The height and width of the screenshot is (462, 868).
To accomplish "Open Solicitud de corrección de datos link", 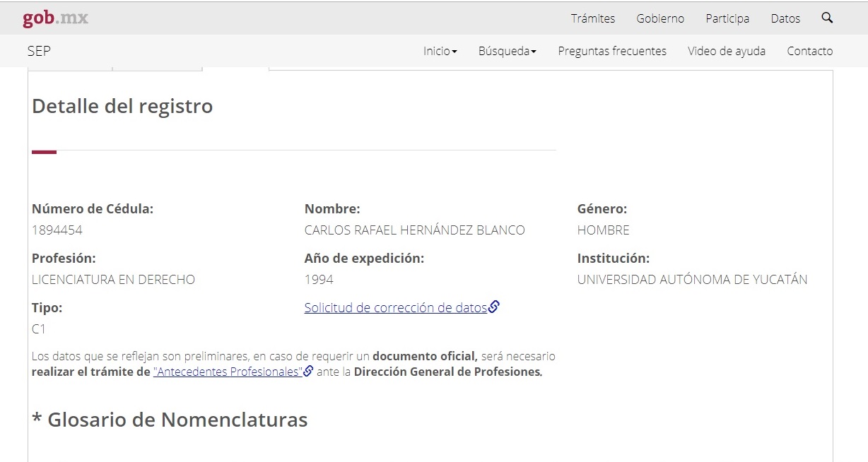I will tap(395, 308).
